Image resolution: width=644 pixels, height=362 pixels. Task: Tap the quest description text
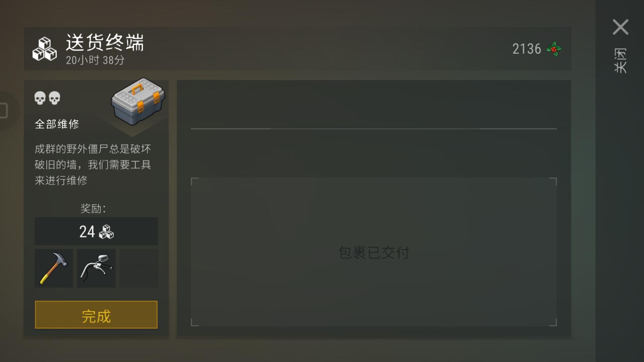click(x=93, y=165)
